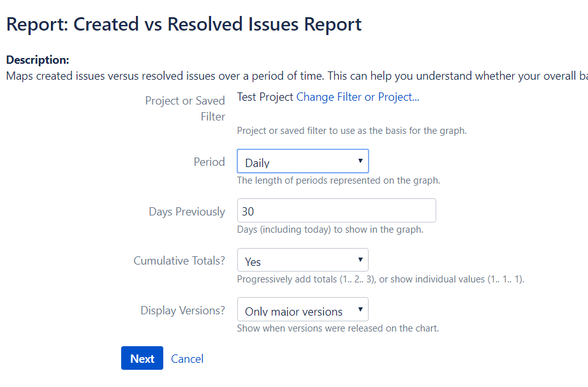Screen dimensions: 588x387
Task: Click the Period dropdown arrow
Action: pos(362,161)
